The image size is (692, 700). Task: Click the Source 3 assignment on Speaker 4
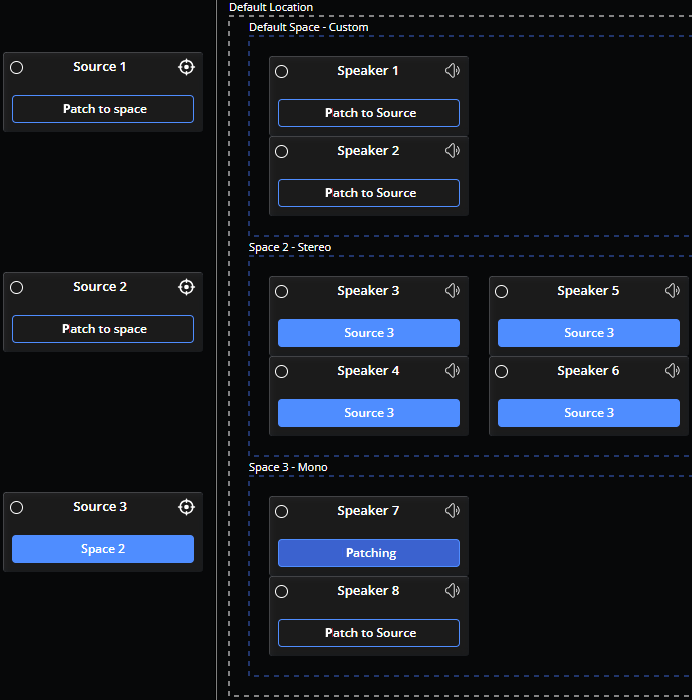tap(369, 413)
